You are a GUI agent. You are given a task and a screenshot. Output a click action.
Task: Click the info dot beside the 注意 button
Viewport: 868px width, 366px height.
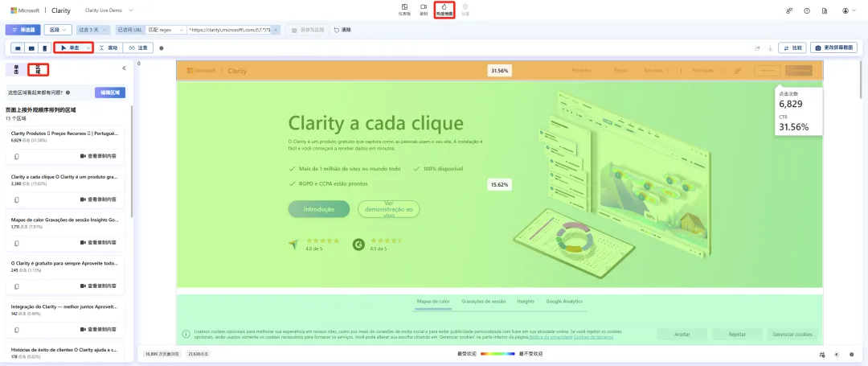click(x=161, y=48)
